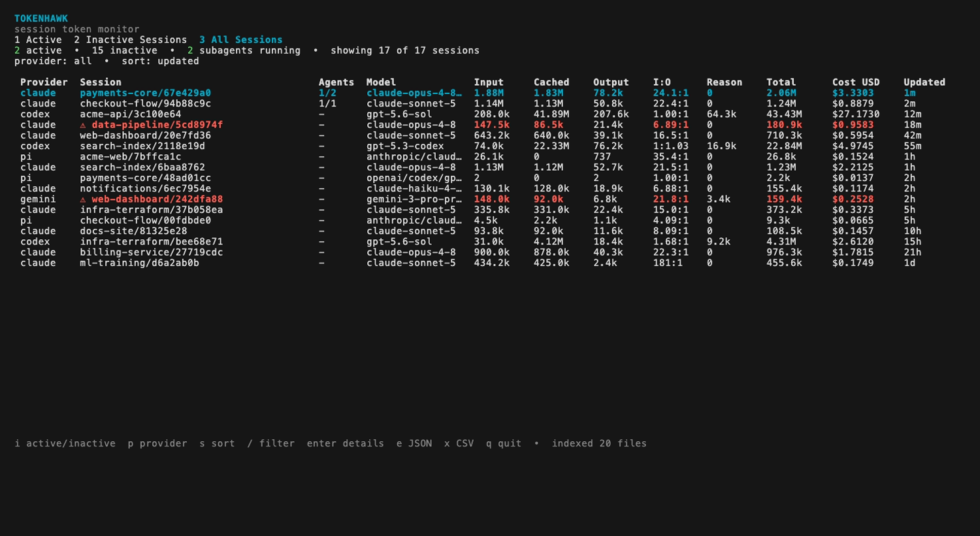Select the web-dashboard/20e7fd36 session
The image size is (980, 536).
[145, 135]
